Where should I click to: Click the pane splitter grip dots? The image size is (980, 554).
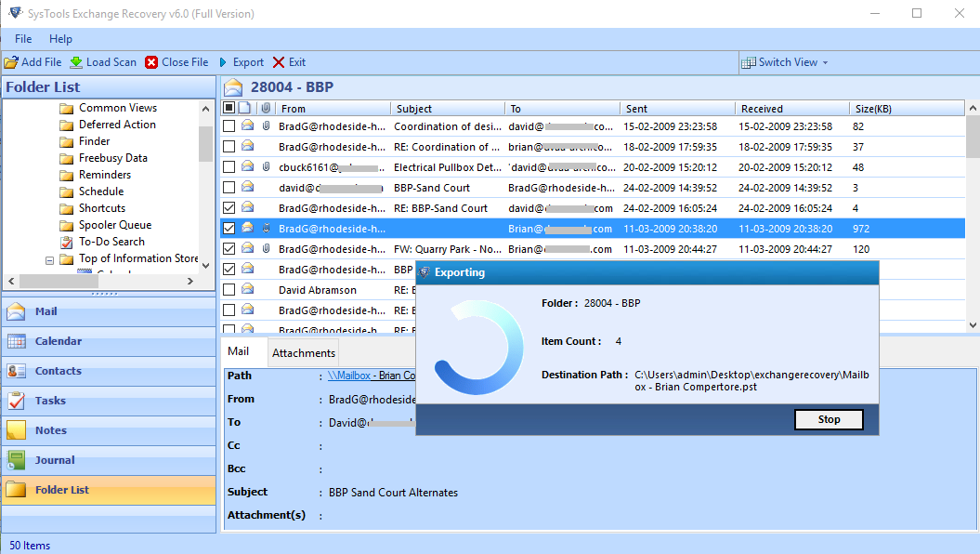pyautogui.click(x=104, y=293)
